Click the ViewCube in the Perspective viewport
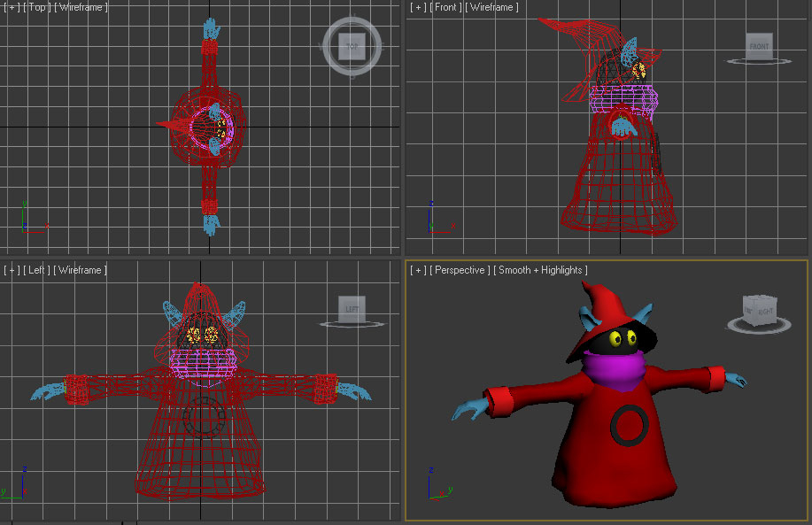This screenshot has height=525, width=812. pos(758,311)
